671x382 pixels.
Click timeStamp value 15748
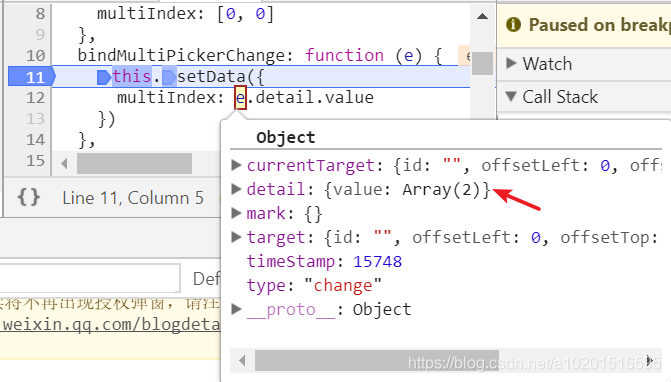[377, 261]
